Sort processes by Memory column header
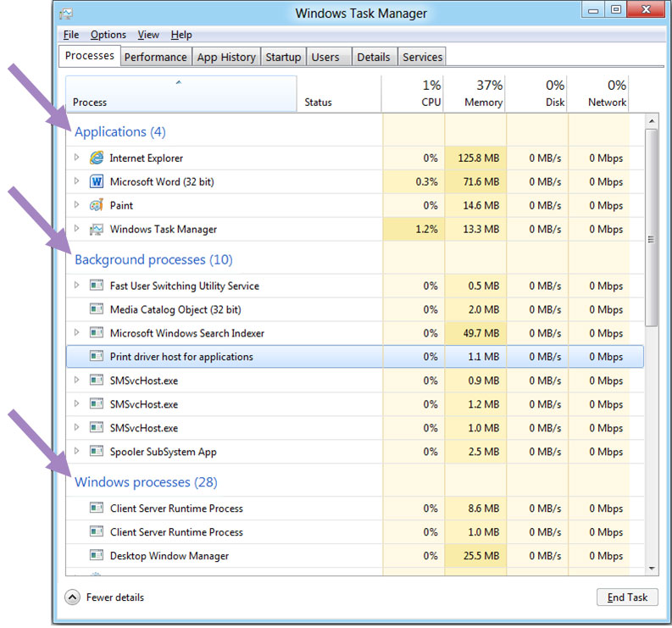Screen dimensions: 672x628 475,93
